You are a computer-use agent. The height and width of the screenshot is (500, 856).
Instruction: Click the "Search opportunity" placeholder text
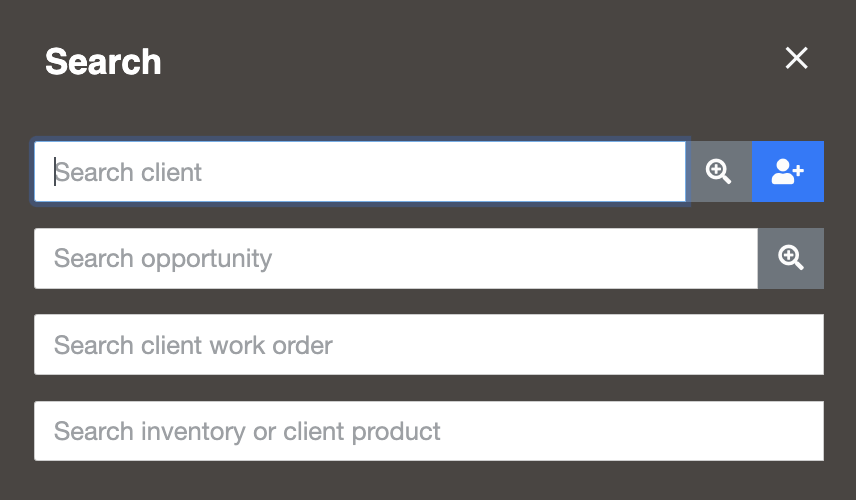(x=163, y=259)
